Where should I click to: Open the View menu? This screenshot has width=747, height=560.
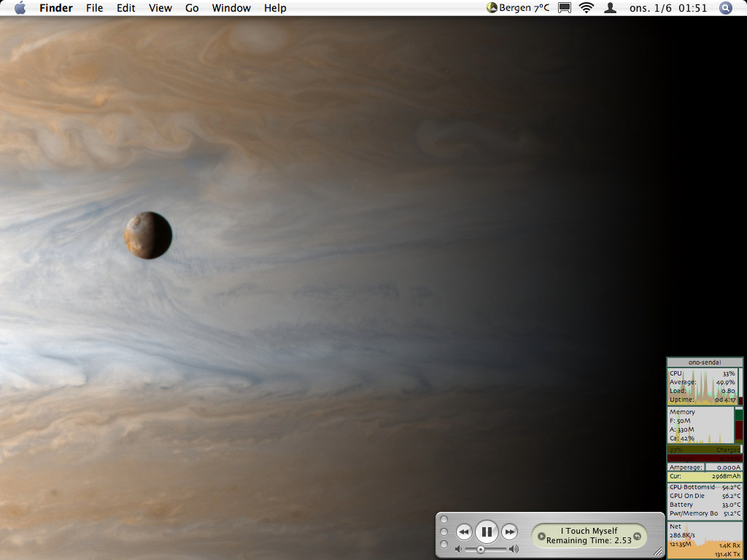coord(160,8)
